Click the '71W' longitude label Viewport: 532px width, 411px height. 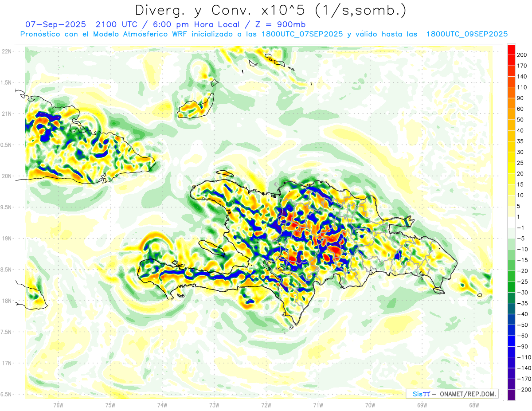tap(318, 405)
